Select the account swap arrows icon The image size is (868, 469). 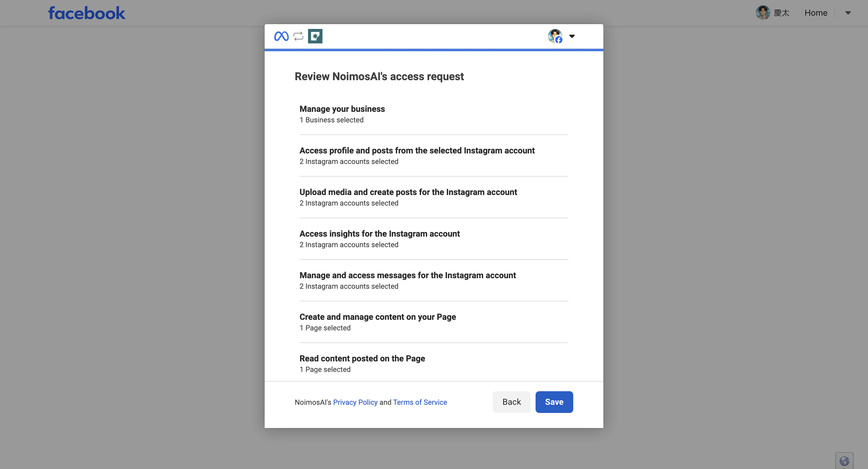point(298,36)
